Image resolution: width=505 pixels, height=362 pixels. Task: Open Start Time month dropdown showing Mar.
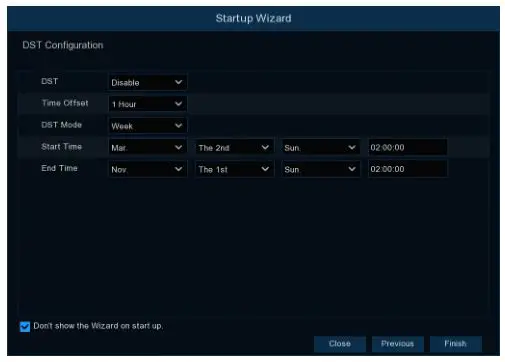tap(147, 147)
